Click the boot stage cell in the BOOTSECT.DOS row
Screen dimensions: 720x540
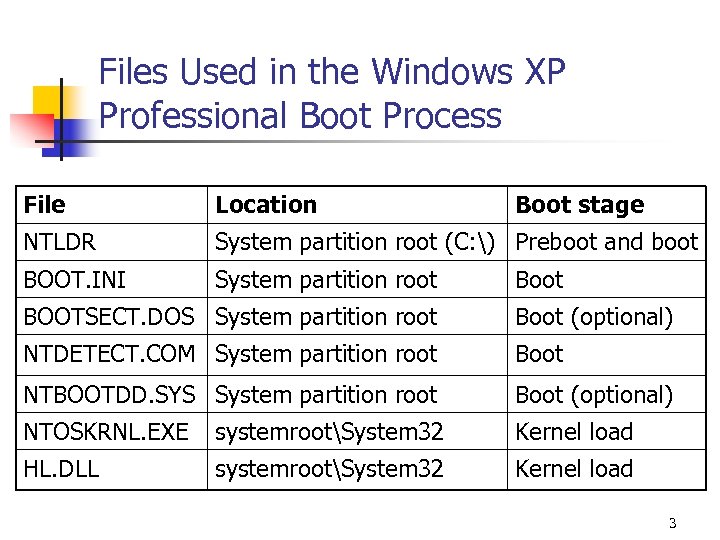tap(593, 317)
